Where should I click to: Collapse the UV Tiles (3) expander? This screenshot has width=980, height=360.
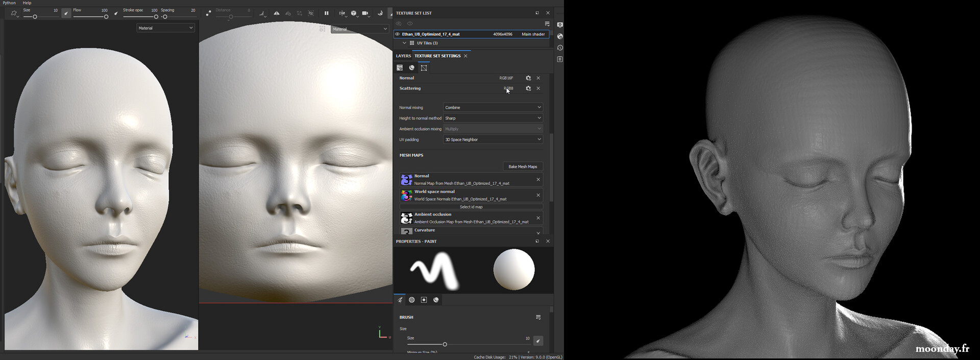point(404,43)
